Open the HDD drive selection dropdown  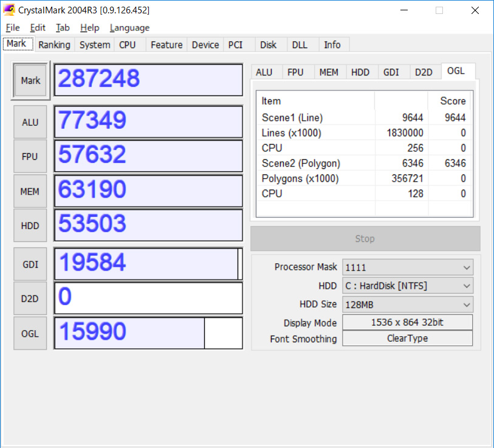tap(466, 286)
